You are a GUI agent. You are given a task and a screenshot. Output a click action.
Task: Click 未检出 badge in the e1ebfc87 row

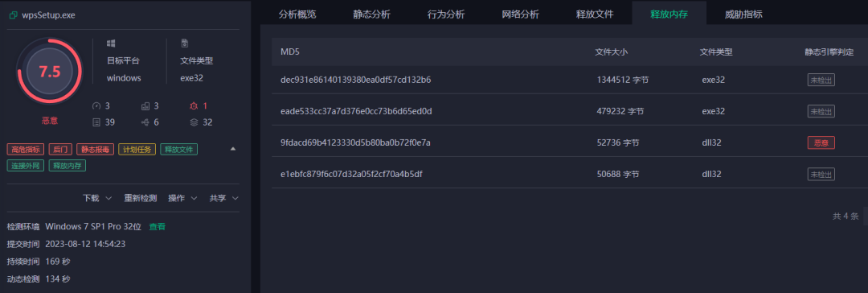(x=821, y=174)
